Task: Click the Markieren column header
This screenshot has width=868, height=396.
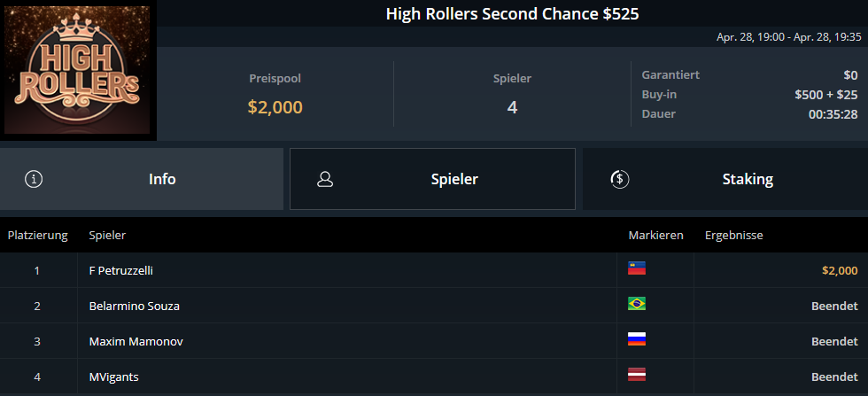Action: tap(655, 236)
